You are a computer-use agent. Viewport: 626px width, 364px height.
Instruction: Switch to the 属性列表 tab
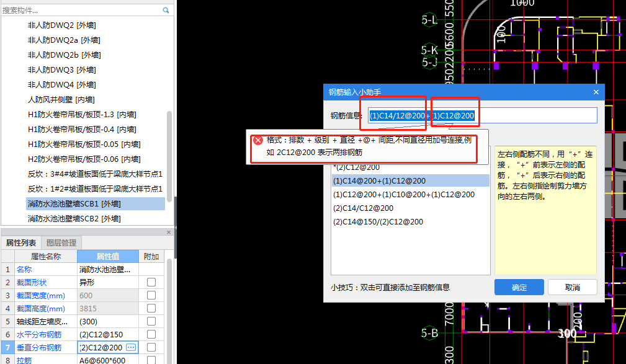pyautogui.click(x=21, y=242)
